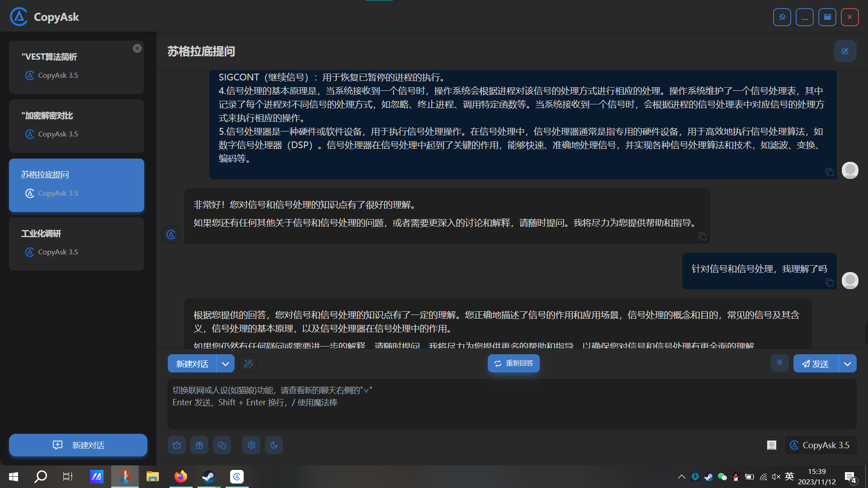
Task: Click the magic wand prompt icon
Action: (248, 364)
